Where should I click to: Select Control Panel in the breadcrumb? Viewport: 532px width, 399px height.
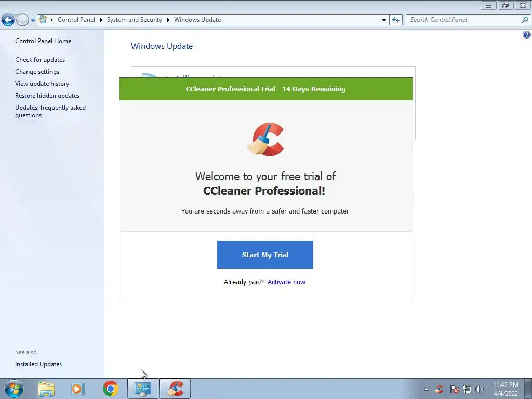pyautogui.click(x=76, y=20)
